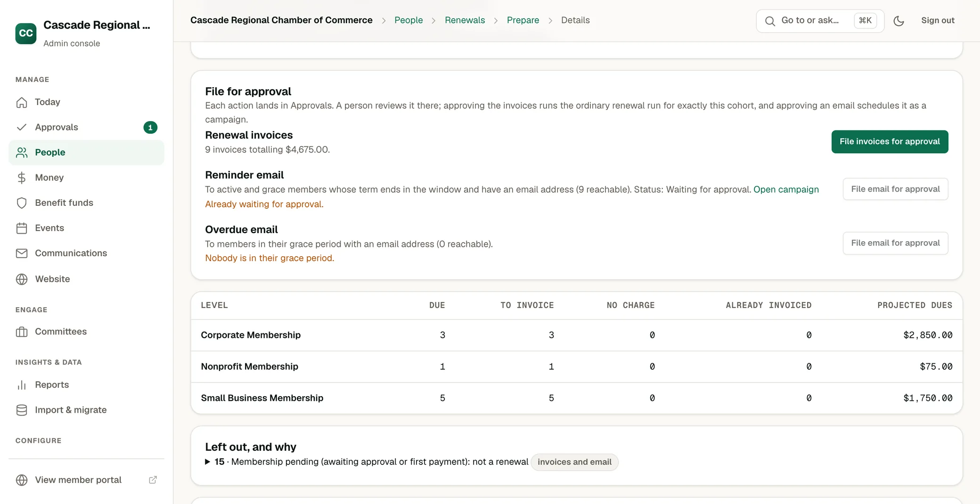Select the Corporate Membership row label
The width and height of the screenshot is (980, 504).
[251, 335]
